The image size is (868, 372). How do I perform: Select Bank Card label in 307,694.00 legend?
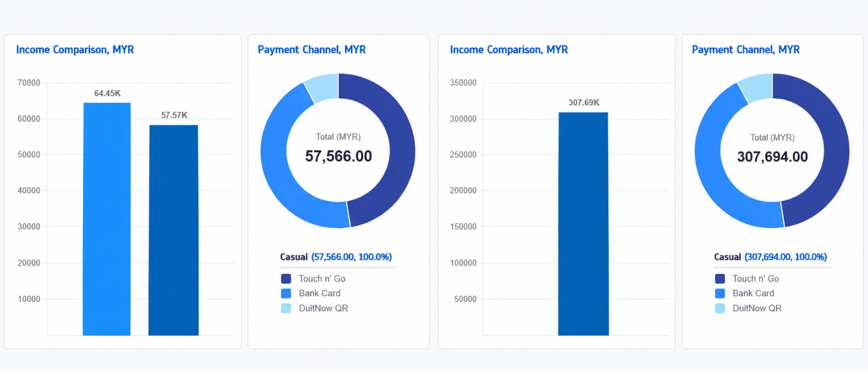click(754, 293)
